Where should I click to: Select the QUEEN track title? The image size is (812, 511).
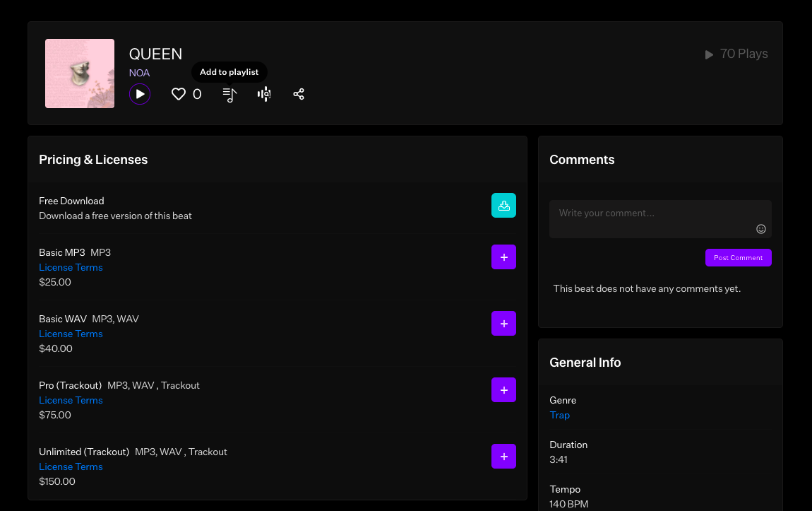155,54
